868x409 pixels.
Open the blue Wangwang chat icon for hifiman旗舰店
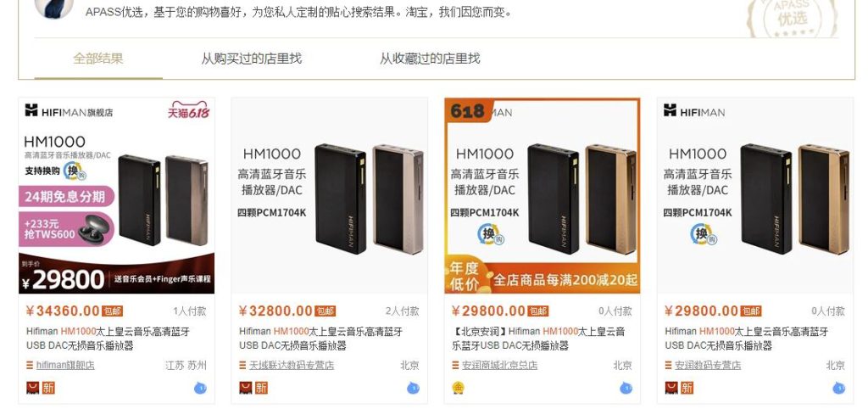pos(200,388)
